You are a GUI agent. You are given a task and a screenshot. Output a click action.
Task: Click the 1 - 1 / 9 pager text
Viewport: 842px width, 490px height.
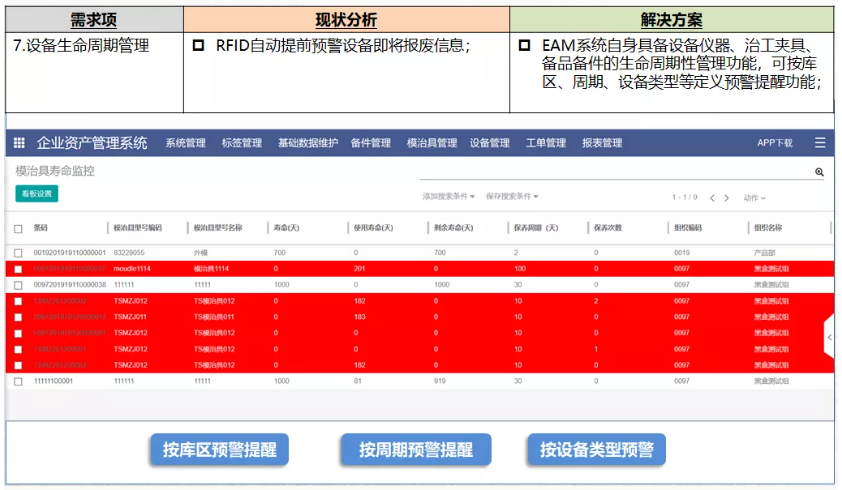[685, 197]
